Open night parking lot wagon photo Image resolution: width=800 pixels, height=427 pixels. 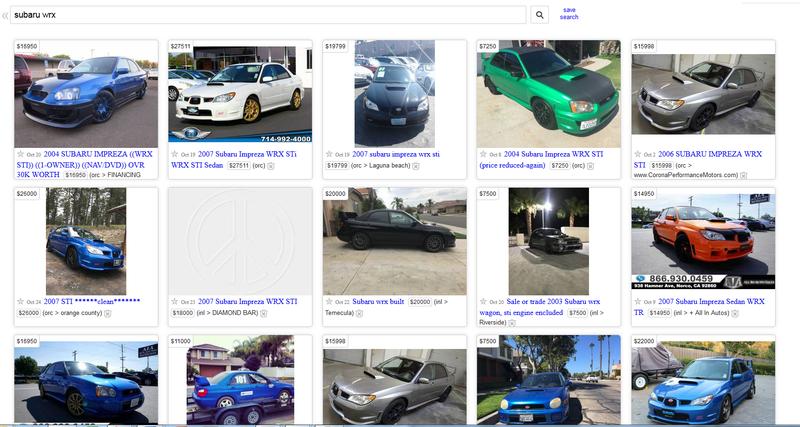[x=548, y=241]
